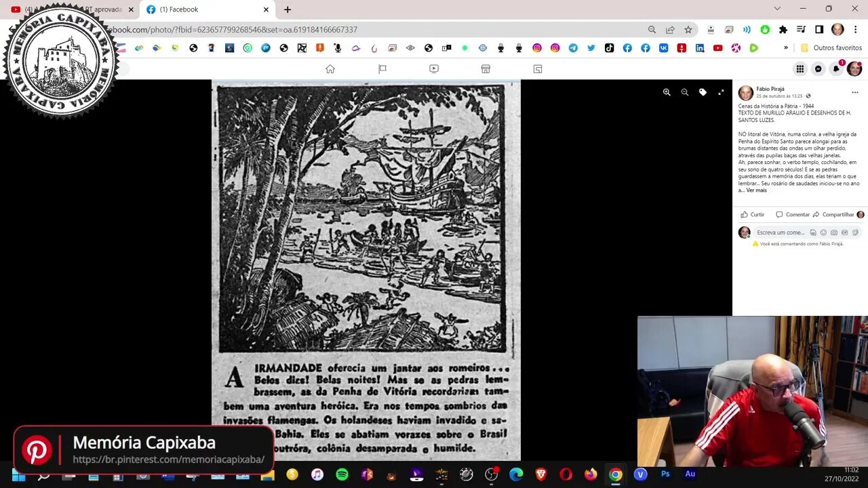Tag the photo with the tag icon
Screen dimensions: 868x488
(x=703, y=92)
